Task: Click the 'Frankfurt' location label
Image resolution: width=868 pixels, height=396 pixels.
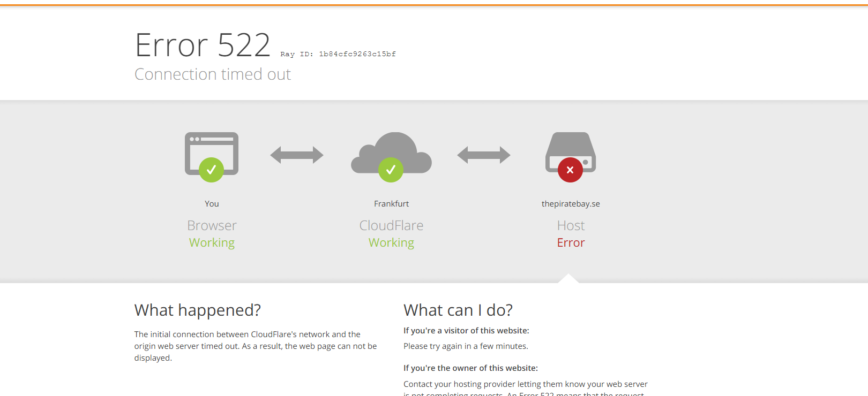Action: 391,204
